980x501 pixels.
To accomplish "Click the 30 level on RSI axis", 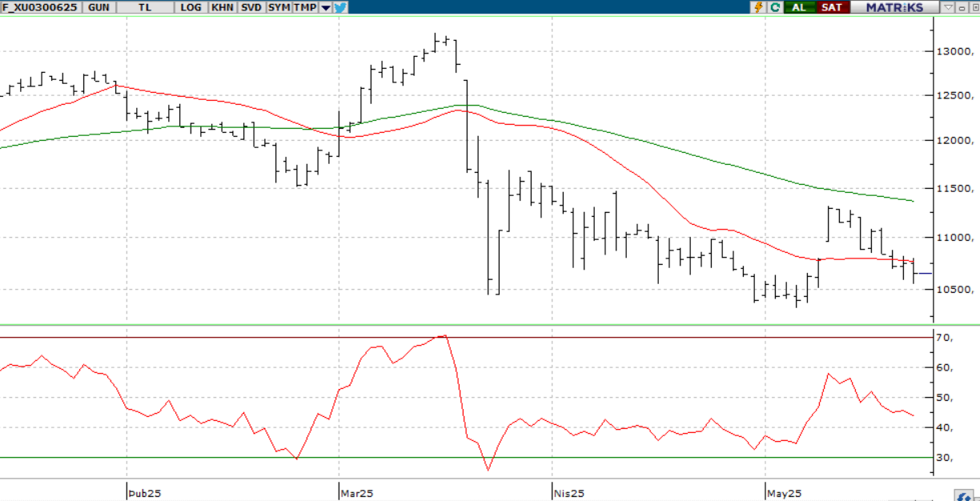I will click(946, 458).
